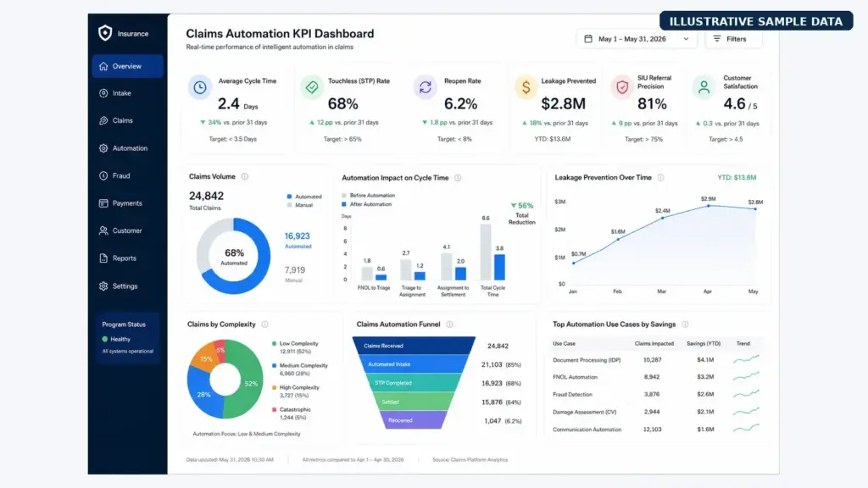Screen dimensions: 868x488
Task: Click the "12,103" claims impacted cell
Action: pyautogui.click(x=652, y=430)
